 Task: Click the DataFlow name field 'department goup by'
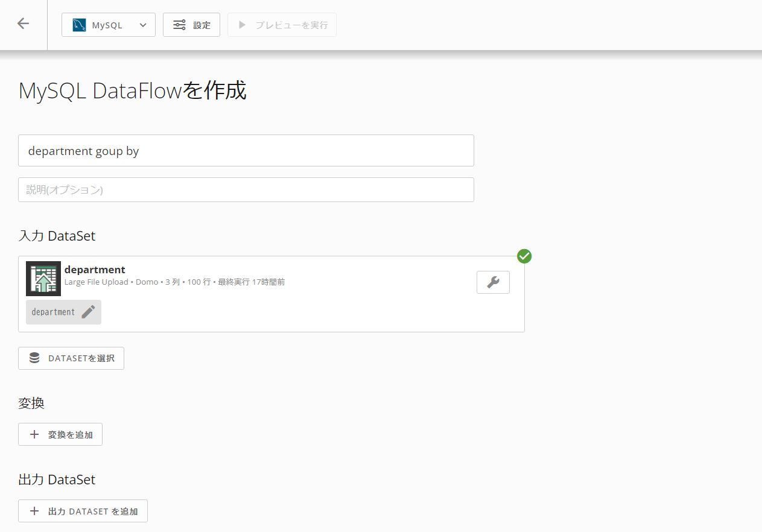point(246,151)
